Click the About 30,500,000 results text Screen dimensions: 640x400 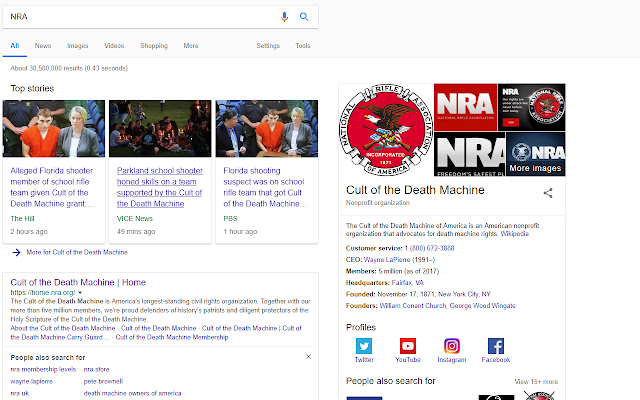[69, 68]
